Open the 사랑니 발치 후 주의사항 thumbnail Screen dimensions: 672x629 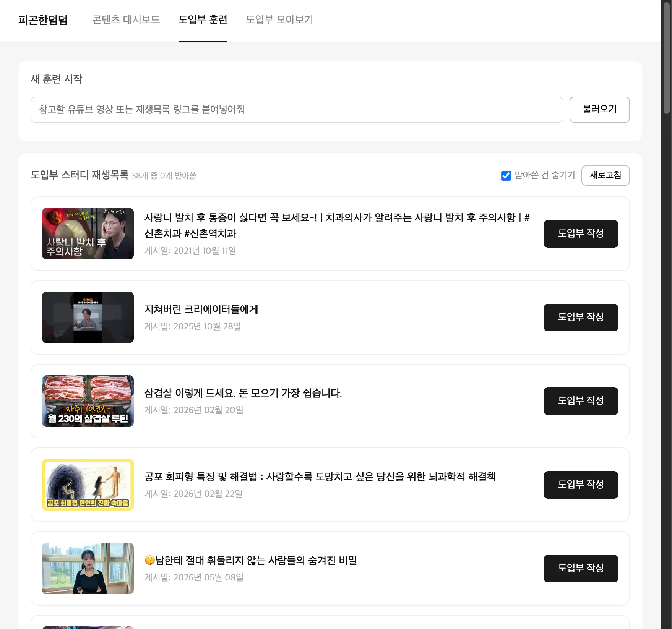88,233
